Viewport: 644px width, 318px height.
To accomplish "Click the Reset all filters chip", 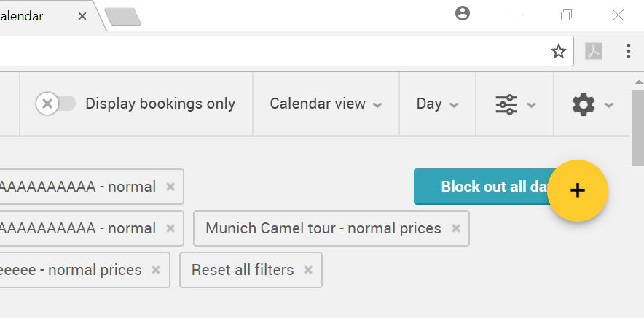I will (x=251, y=270).
